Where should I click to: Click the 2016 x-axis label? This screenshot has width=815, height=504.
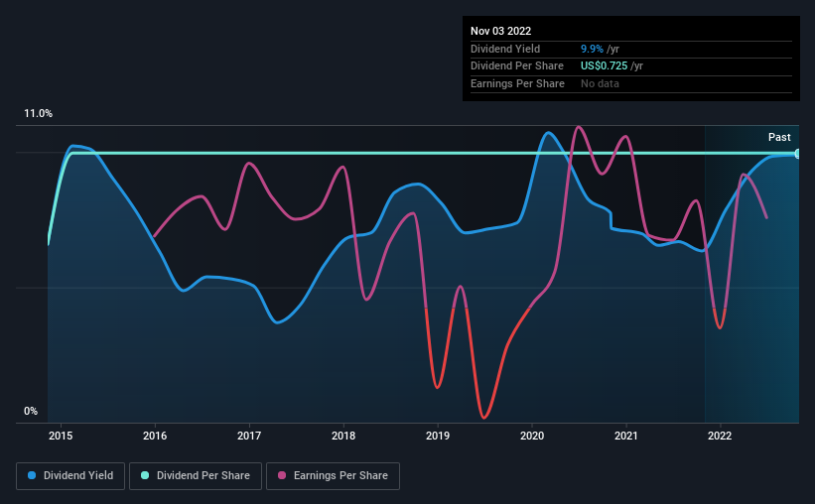pyautogui.click(x=155, y=436)
